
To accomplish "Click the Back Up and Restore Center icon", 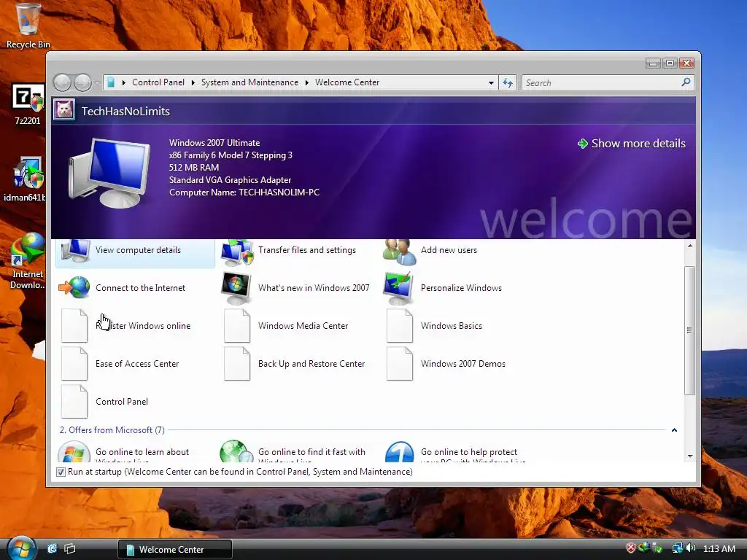I will click(x=237, y=364).
